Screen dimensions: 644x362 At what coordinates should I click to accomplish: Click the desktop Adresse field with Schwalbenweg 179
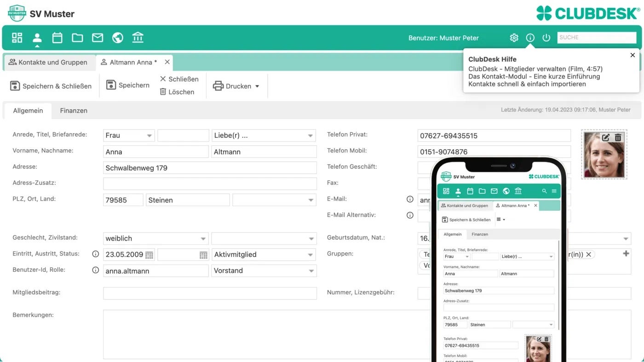210,168
